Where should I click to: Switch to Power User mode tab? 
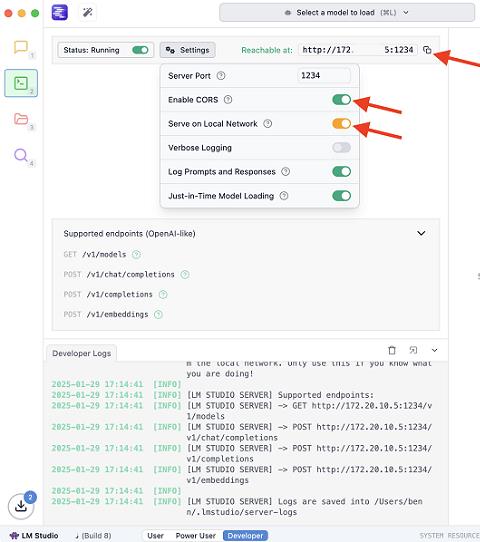point(196,535)
